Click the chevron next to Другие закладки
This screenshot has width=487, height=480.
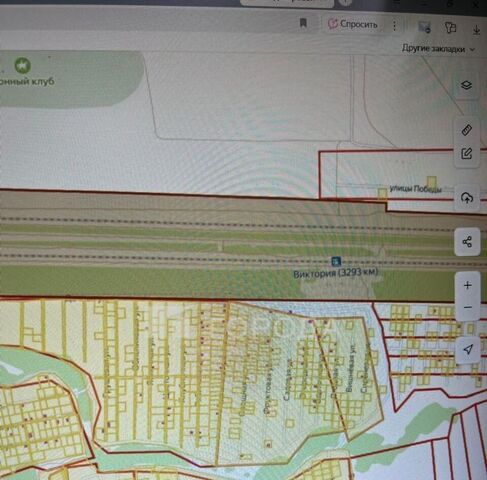[x=472, y=49]
